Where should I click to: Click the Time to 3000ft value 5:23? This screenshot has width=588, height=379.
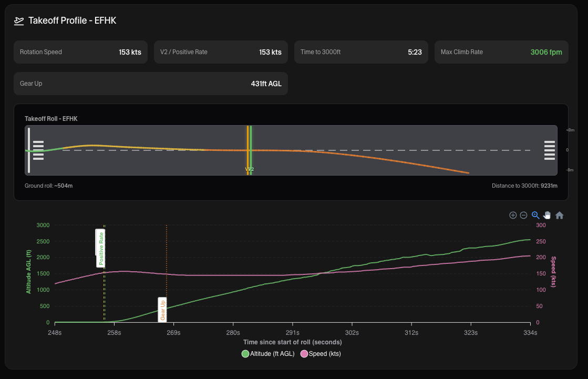[415, 52]
